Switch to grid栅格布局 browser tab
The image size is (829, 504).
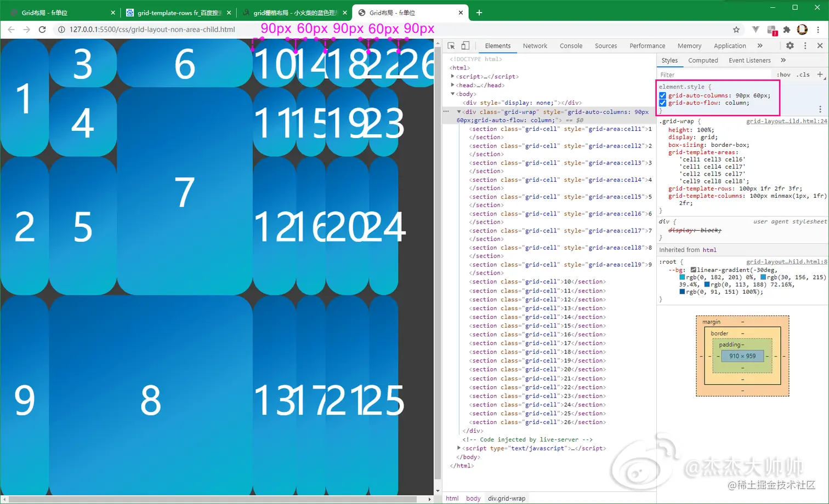295,13
